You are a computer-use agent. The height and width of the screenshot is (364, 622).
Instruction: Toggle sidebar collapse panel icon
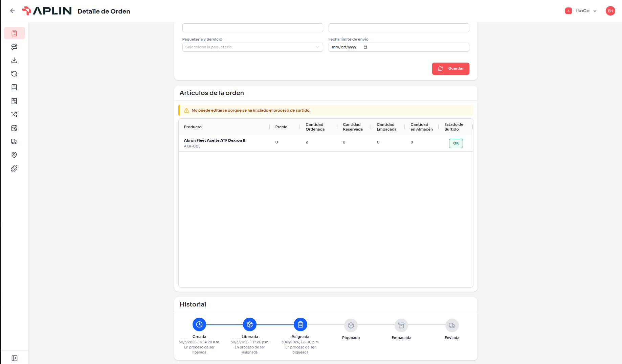[x=15, y=358]
